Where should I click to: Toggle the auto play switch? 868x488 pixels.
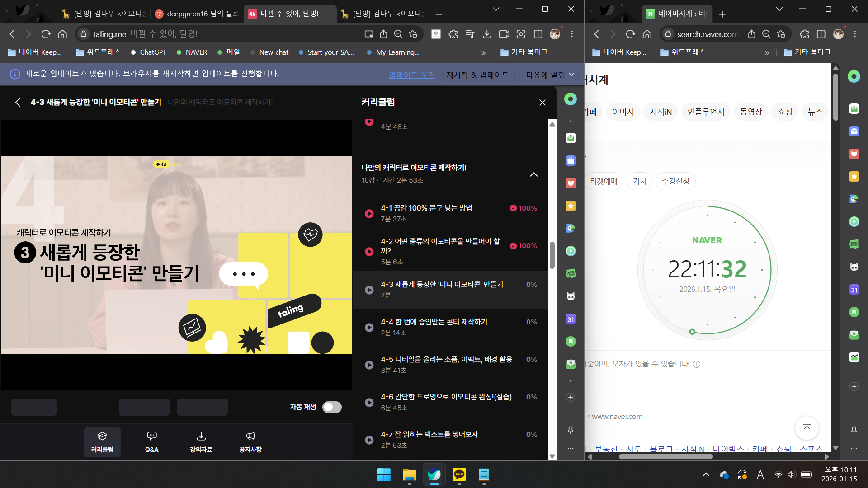(x=332, y=407)
